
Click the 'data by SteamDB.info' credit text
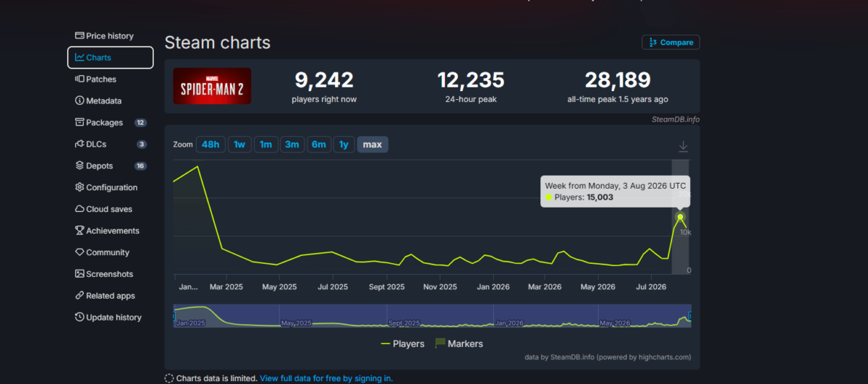[x=608, y=357]
